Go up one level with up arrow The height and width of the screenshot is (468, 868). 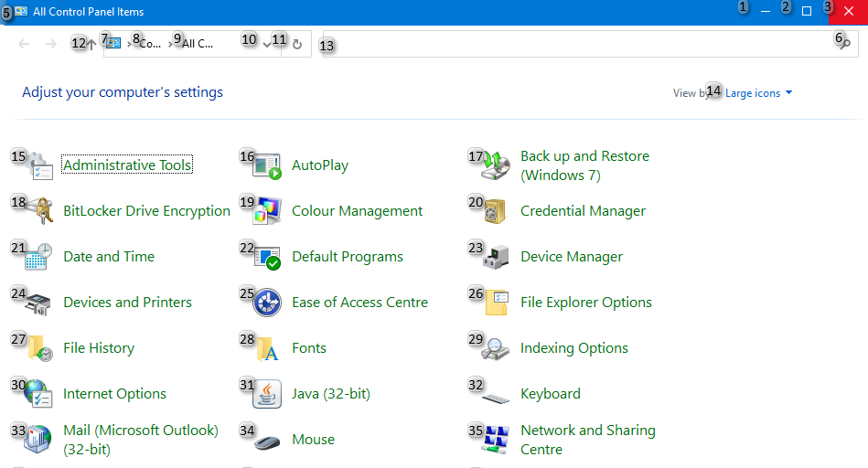91,44
